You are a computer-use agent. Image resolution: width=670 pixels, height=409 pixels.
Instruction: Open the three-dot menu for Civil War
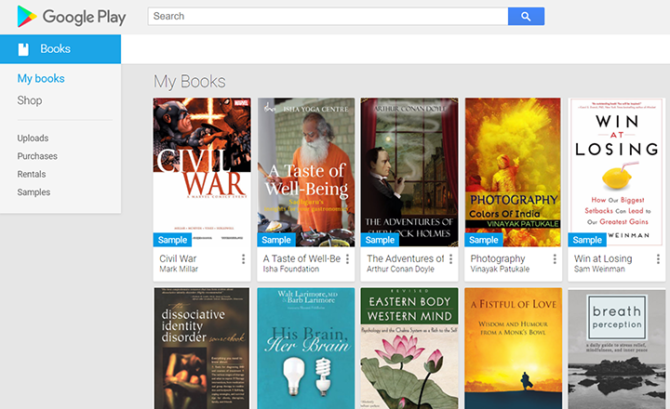click(x=243, y=259)
